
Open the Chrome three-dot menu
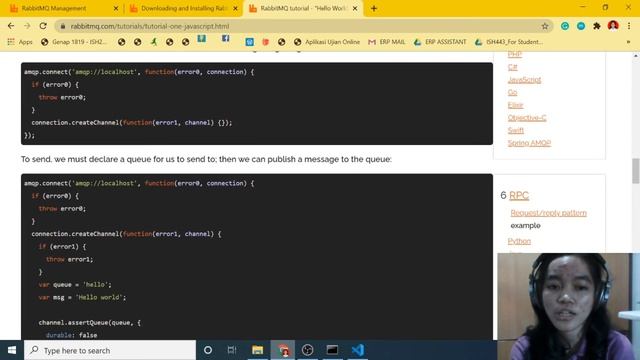point(629,26)
